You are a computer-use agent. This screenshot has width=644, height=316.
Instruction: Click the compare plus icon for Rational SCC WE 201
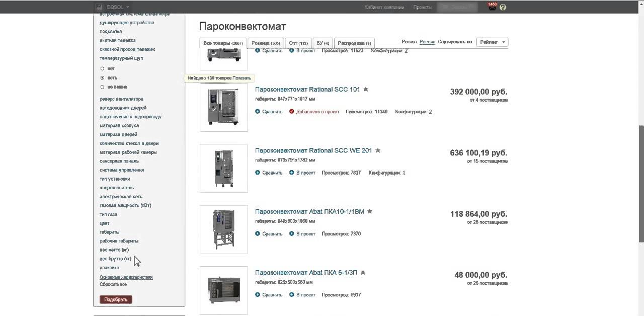(x=258, y=173)
